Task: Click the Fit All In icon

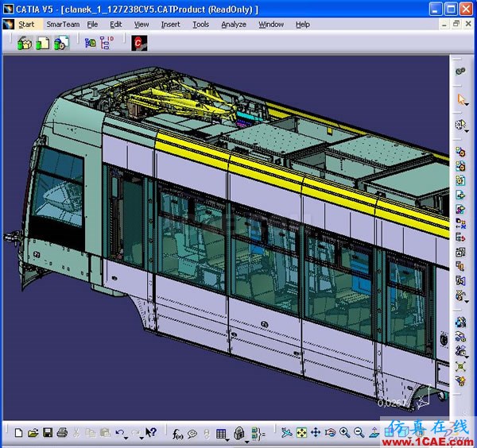Action: [301, 432]
